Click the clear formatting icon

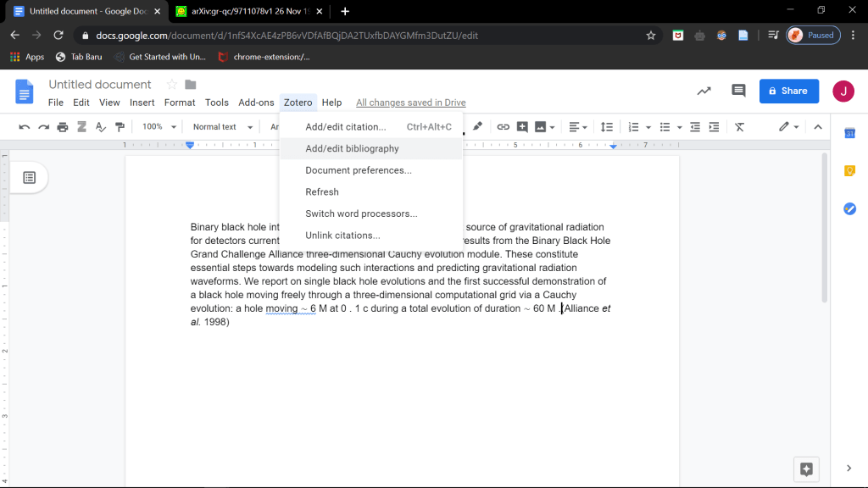tap(739, 127)
